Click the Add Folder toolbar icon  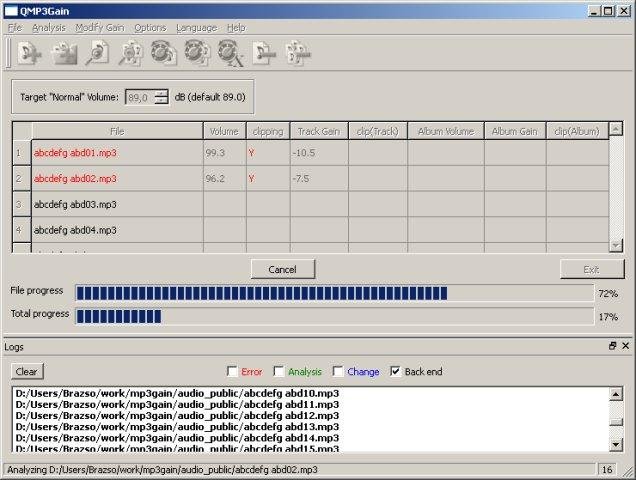[x=64, y=53]
